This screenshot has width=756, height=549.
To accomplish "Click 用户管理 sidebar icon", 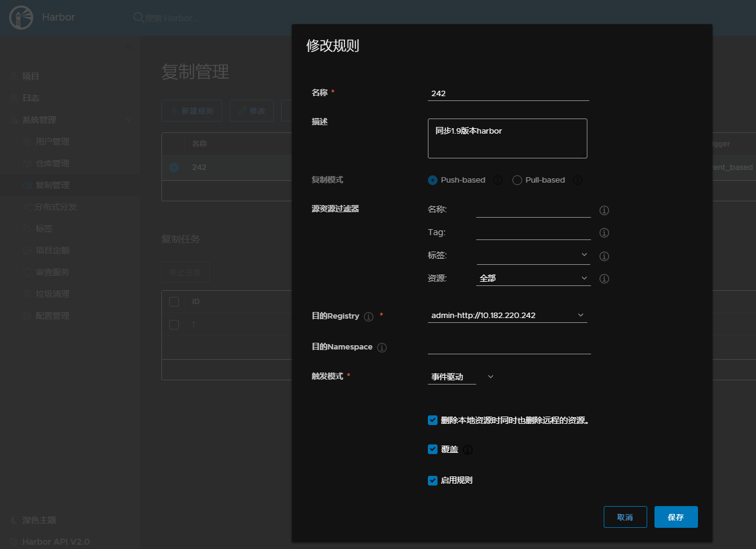I will coord(27,141).
